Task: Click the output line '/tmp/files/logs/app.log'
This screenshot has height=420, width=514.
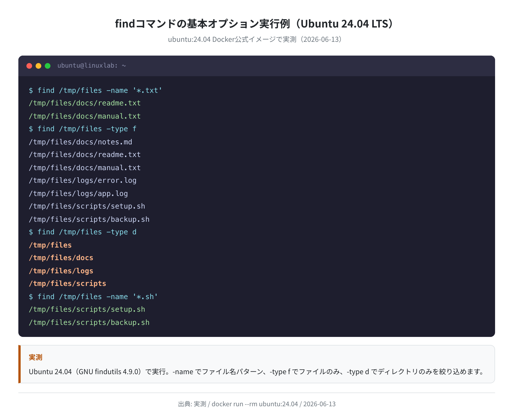Action: pos(78,193)
